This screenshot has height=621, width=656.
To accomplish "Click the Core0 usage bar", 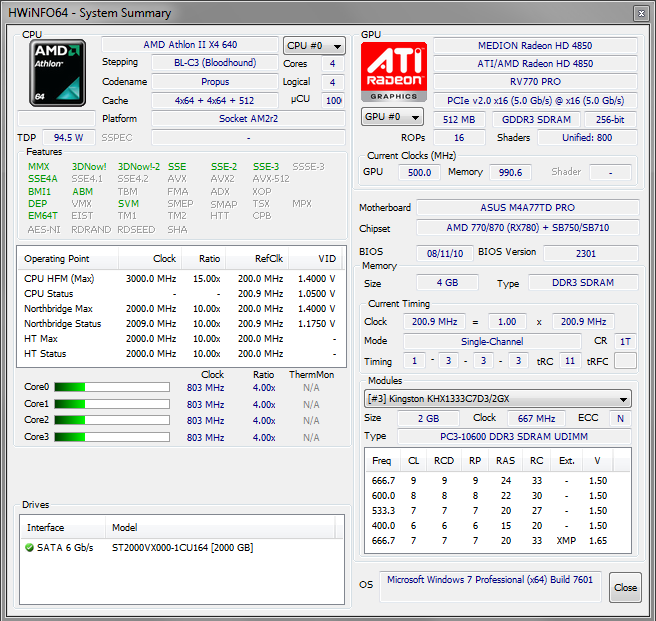I will coord(112,387).
